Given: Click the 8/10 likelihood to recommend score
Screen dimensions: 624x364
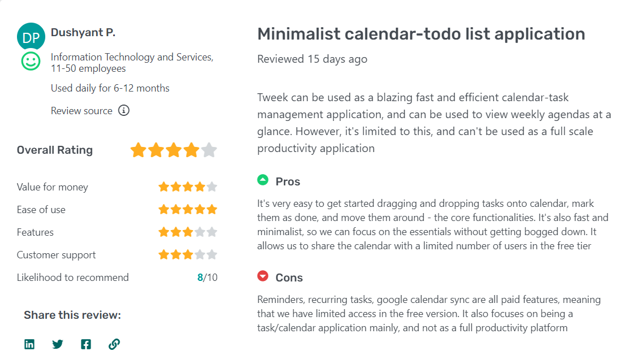Looking at the screenshot, I should point(206,277).
